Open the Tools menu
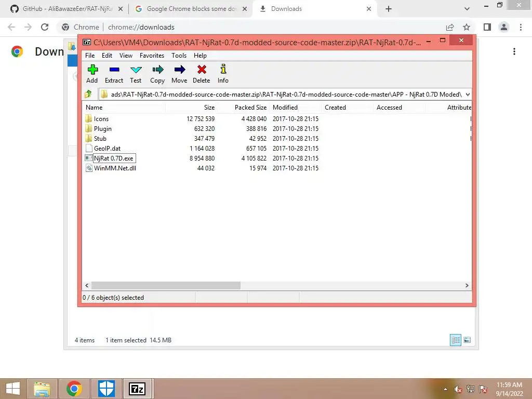This screenshot has width=532, height=399. (179, 55)
